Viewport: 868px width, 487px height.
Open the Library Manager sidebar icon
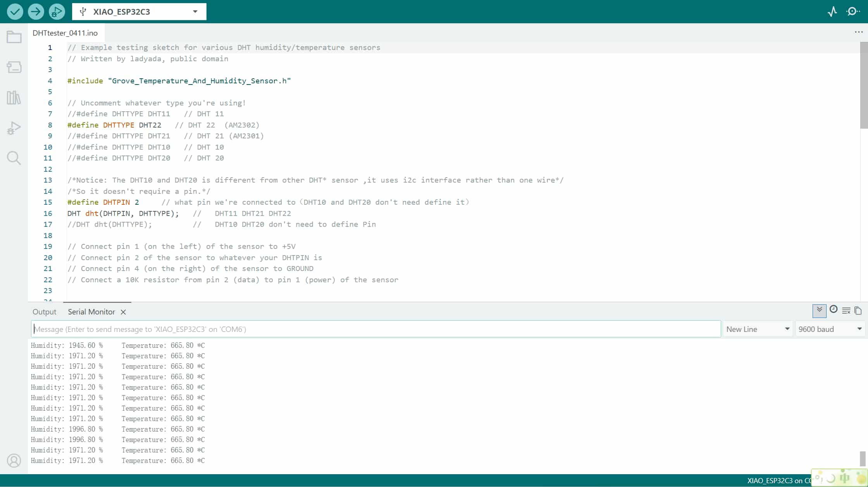click(14, 98)
